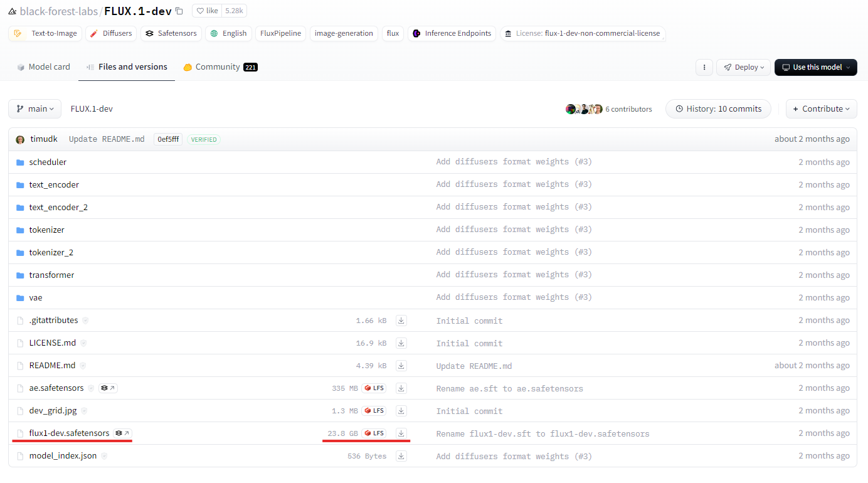This screenshot has height=483, width=868.
Task: Click the VERIFIED badge
Action: pyautogui.click(x=204, y=139)
